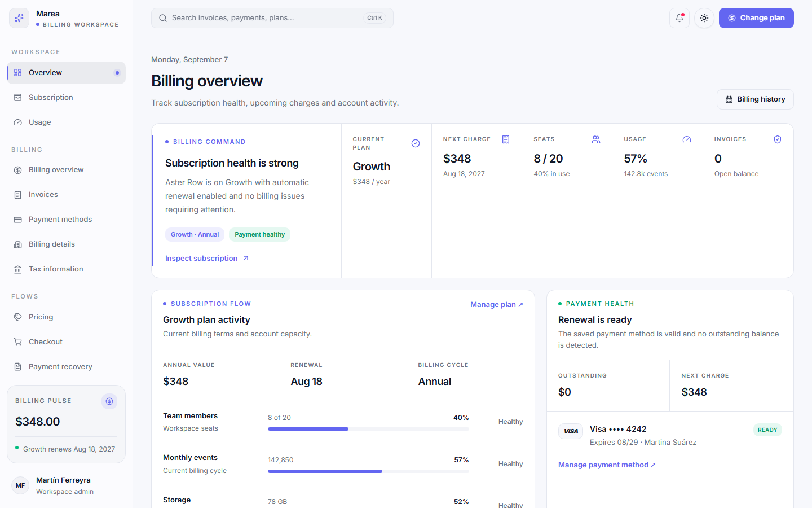Open the Manage payment method link
812x508 pixels.
pyautogui.click(x=607, y=465)
